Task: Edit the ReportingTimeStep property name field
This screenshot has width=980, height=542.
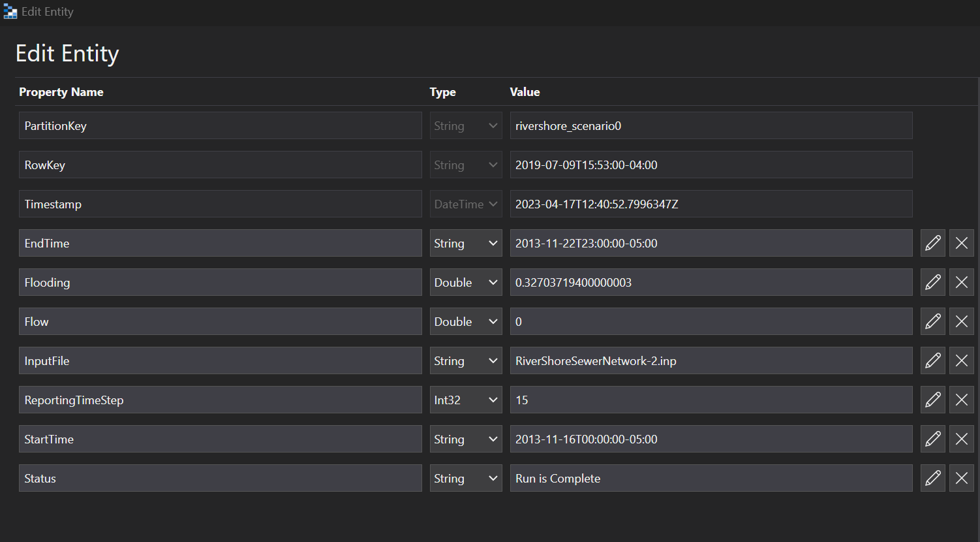Action: (221, 400)
